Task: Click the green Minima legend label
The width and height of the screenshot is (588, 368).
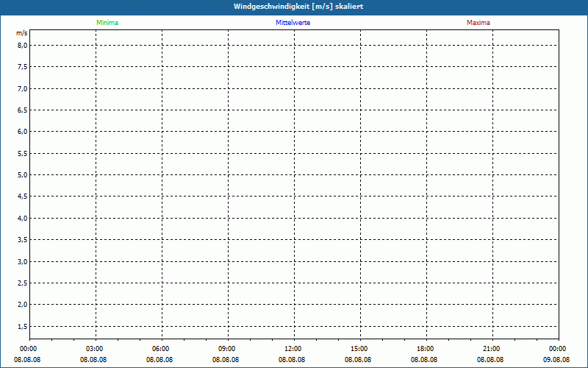Action: coord(107,23)
